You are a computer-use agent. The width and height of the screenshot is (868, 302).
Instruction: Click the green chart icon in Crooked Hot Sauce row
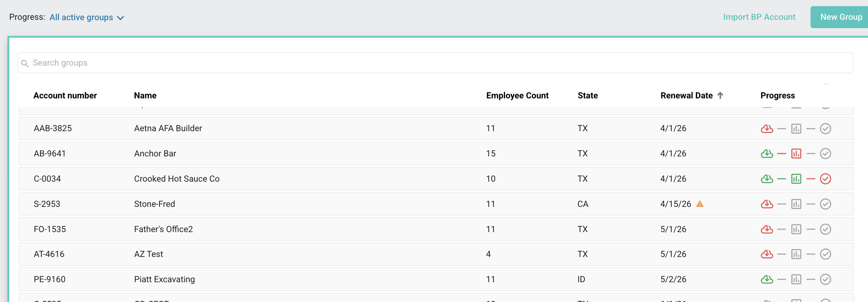tap(796, 179)
